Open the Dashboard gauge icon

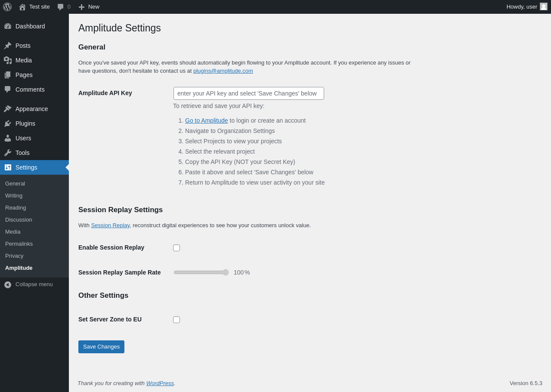[x=8, y=26]
